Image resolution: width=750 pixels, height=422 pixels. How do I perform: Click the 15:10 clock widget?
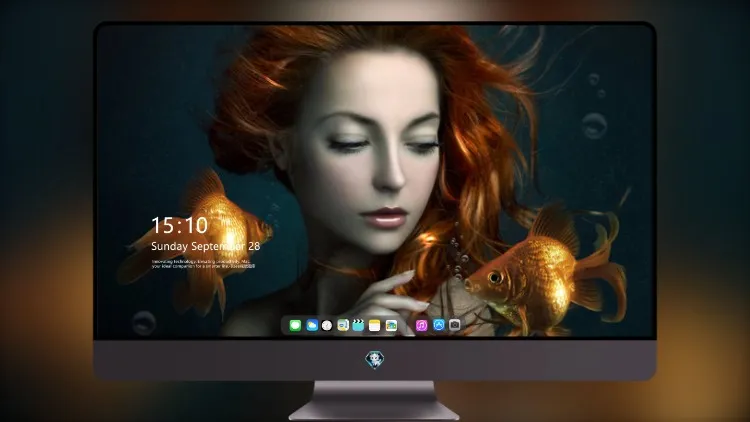click(x=180, y=225)
